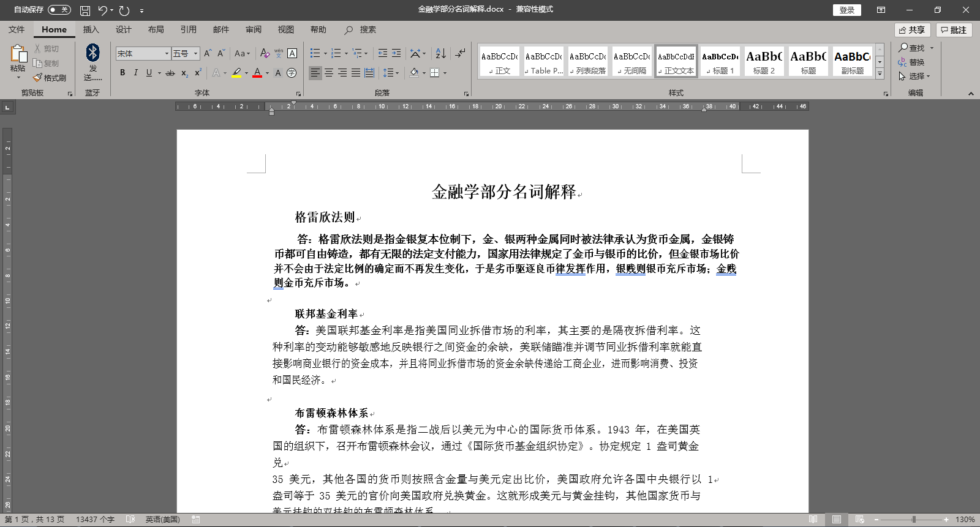Open the 选择 (Select) dropdown

point(914,77)
